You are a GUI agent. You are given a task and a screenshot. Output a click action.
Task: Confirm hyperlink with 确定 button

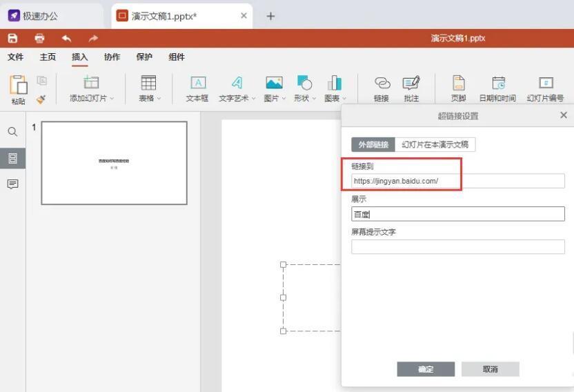tap(426, 369)
